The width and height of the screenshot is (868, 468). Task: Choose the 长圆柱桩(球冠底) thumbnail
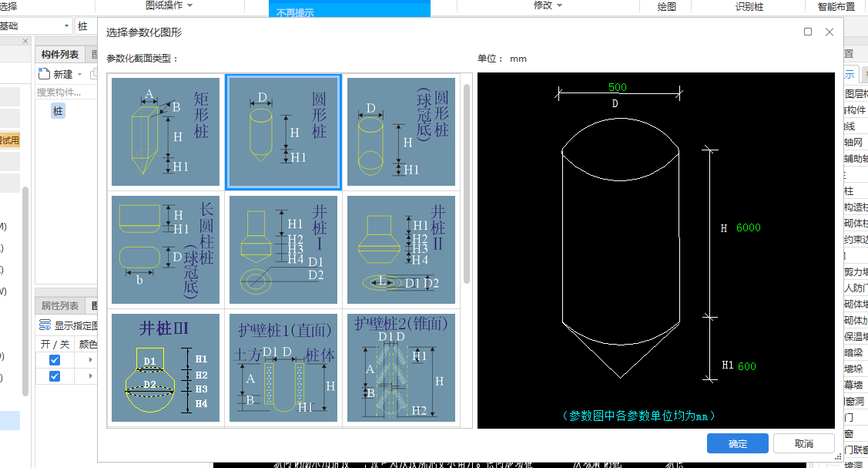[x=166, y=250]
